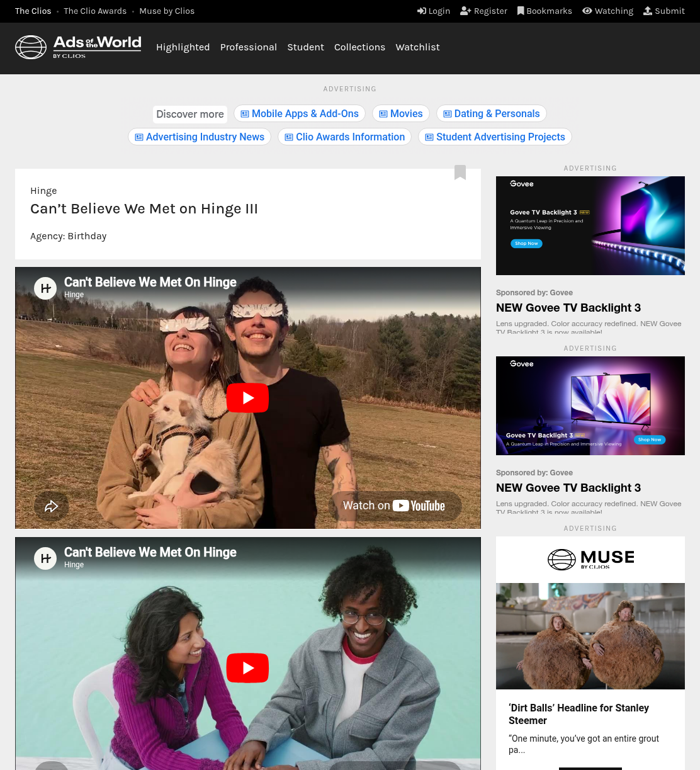
Task: Click Hinge channel avatar on first video
Action: coord(45,288)
